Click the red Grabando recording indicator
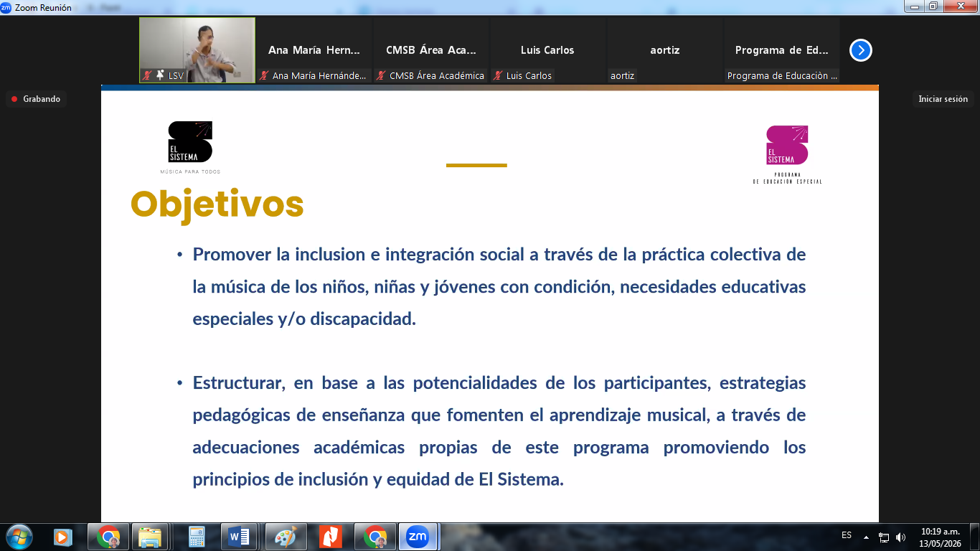Viewport: 980px width, 551px height. click(x=36, y=99)
